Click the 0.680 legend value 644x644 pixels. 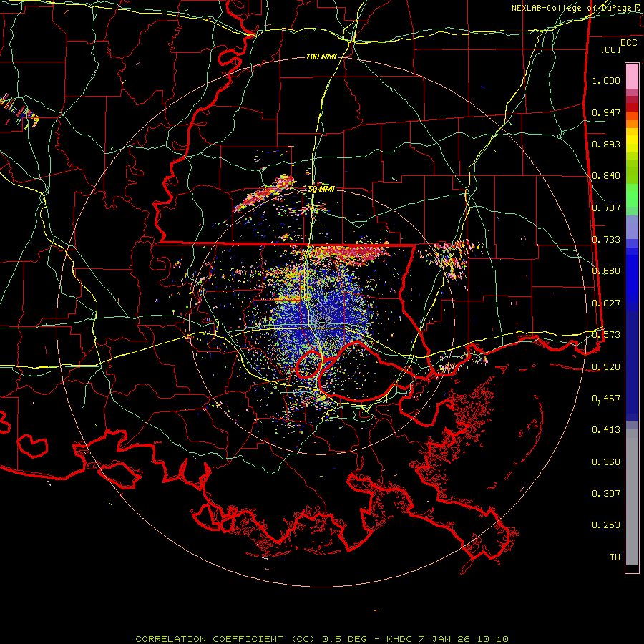click(x=606, y=271)
